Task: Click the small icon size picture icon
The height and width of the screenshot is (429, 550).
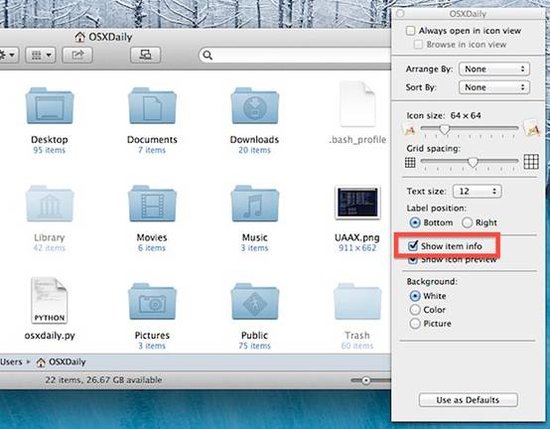Action: point(410,130)
